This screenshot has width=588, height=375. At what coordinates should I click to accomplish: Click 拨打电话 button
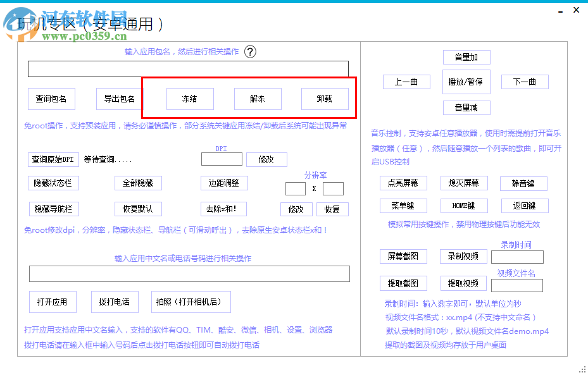[x=115, y=302]
